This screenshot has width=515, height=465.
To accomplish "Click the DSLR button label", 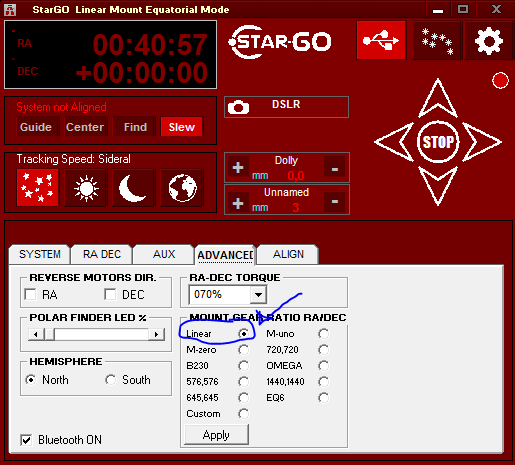I will 286,104.
